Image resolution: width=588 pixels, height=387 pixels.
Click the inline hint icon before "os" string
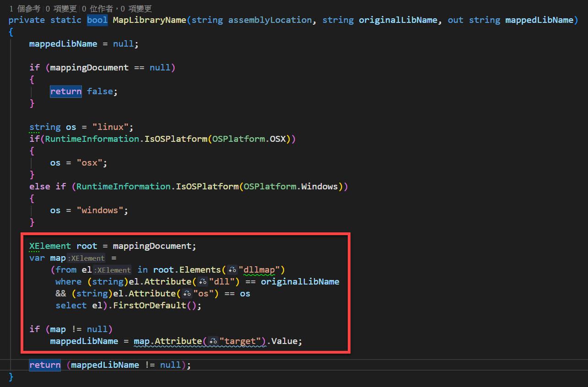coord(187,294)
